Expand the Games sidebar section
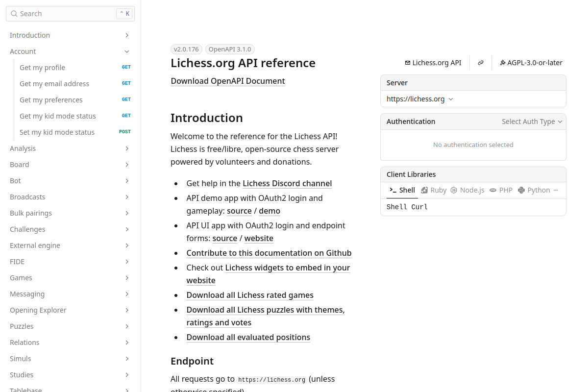 tap(127, 278)
